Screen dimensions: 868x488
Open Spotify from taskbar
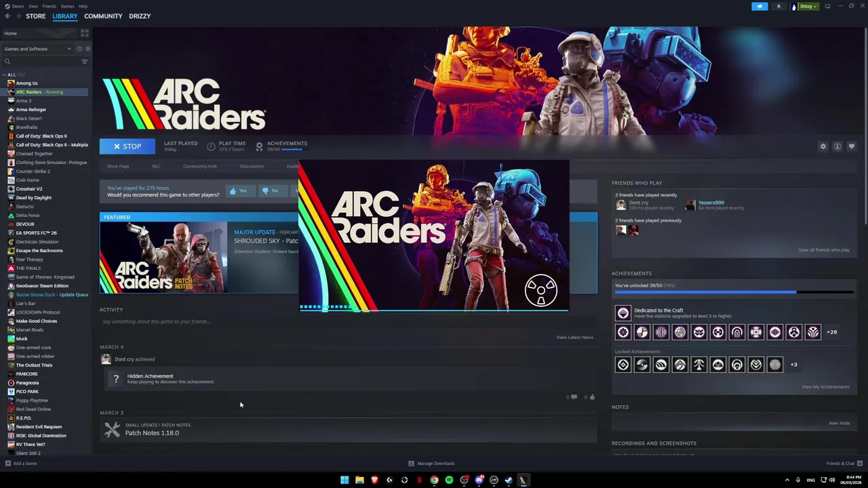pyautogui.click(x=449, y=480)
